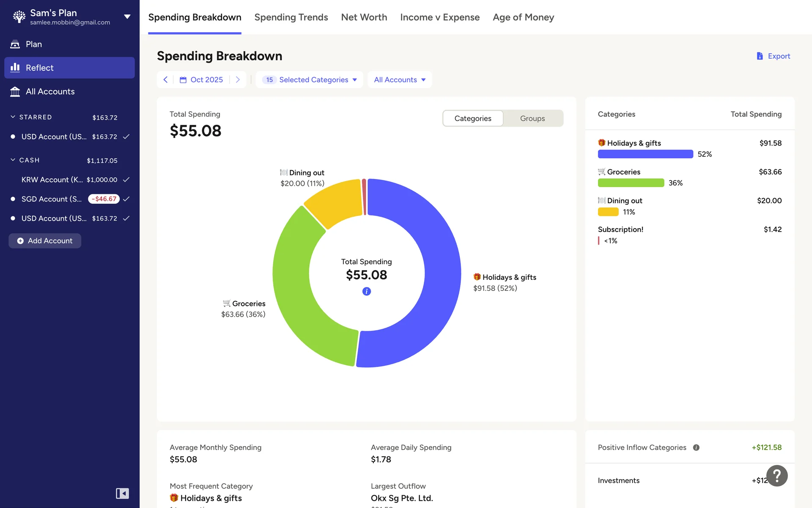Click the All Accounts bank icon
This screenshot has height=508, width=812.
(15, 91)
